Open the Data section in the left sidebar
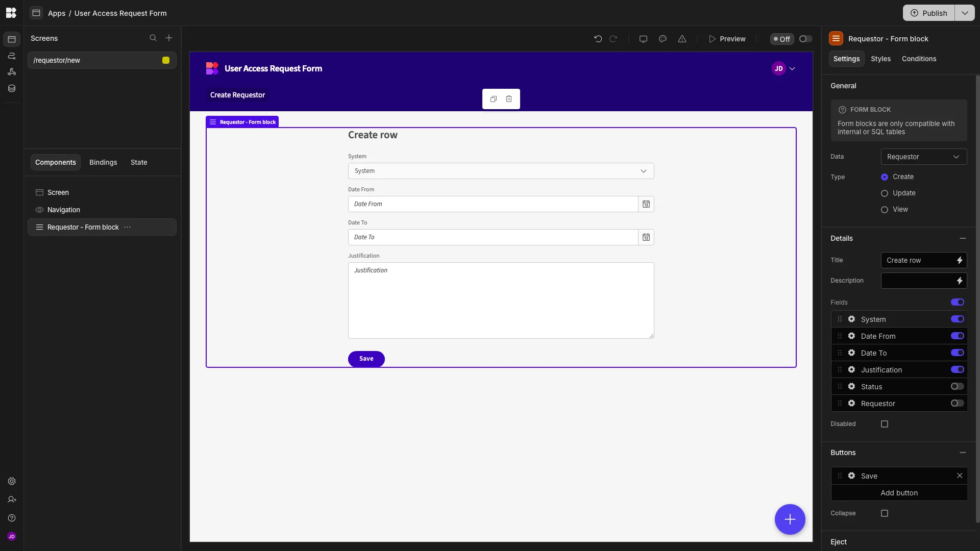980x551 pixels. pyautogui.click(x=11, y=88)
